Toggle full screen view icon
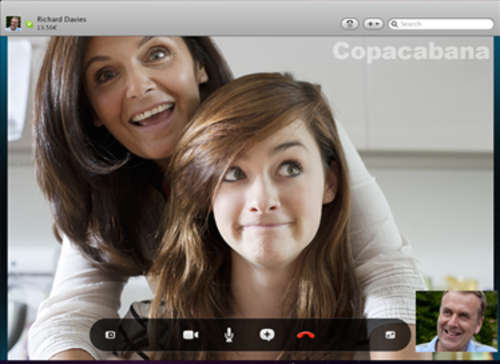 [390, 335]
